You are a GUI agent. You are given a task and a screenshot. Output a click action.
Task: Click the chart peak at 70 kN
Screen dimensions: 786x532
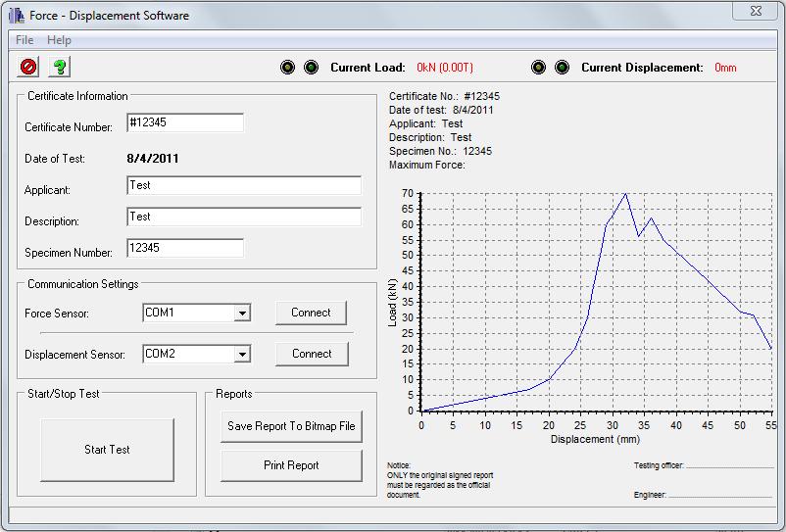point(625,193)
